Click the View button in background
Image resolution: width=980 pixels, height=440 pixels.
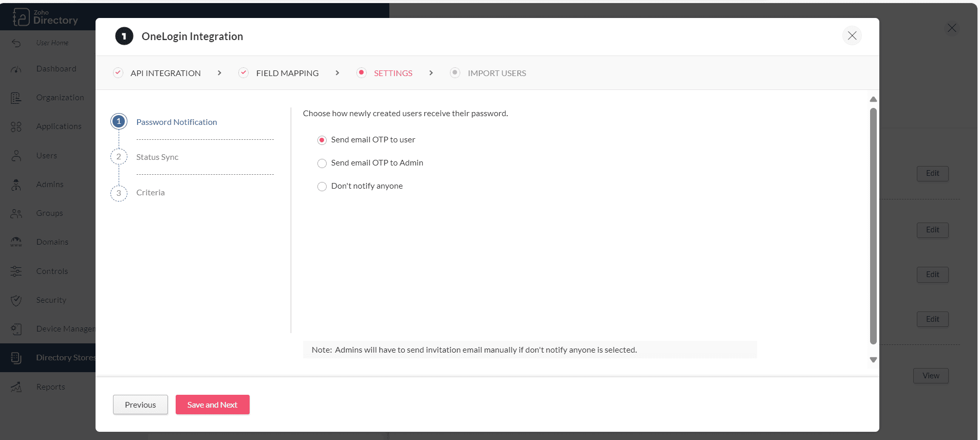tap(931, 376)
